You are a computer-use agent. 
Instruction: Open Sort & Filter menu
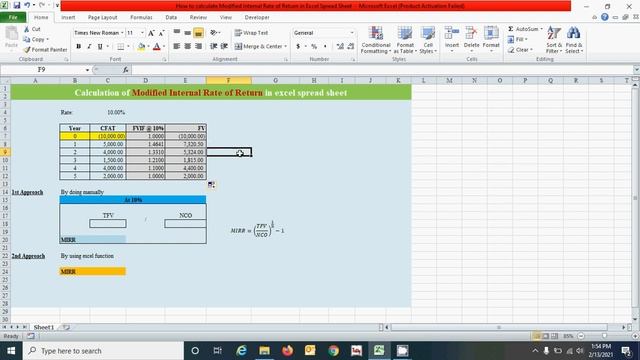[554, 40]
